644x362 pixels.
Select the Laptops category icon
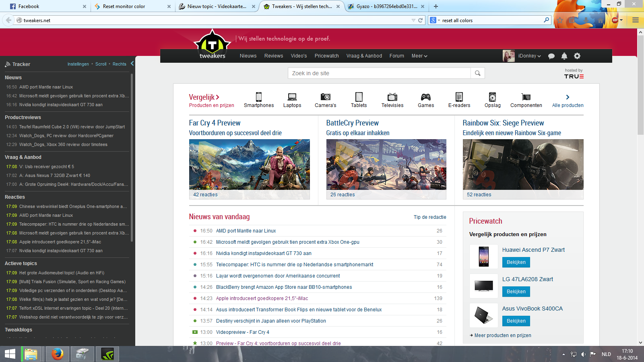coord(292,97)
